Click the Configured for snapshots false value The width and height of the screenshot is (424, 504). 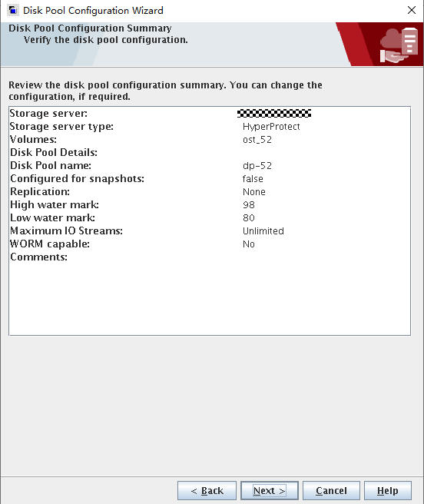[x=253, y=179]
